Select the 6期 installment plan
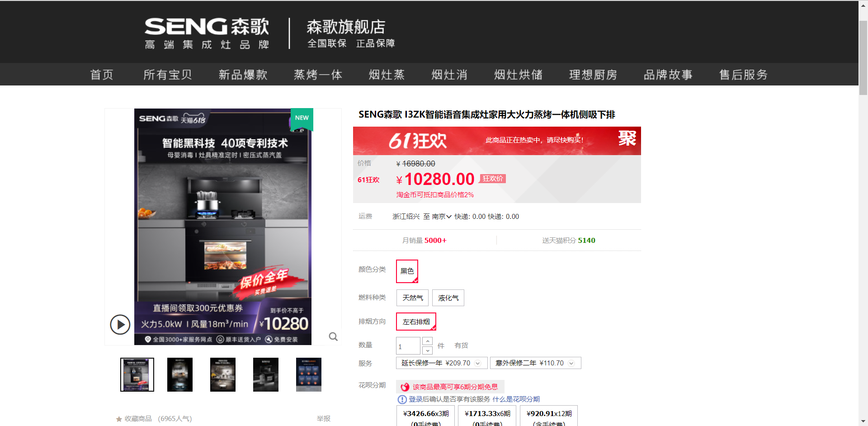The width and height of the screenshot is (868, 426). [x=487, y=416]
